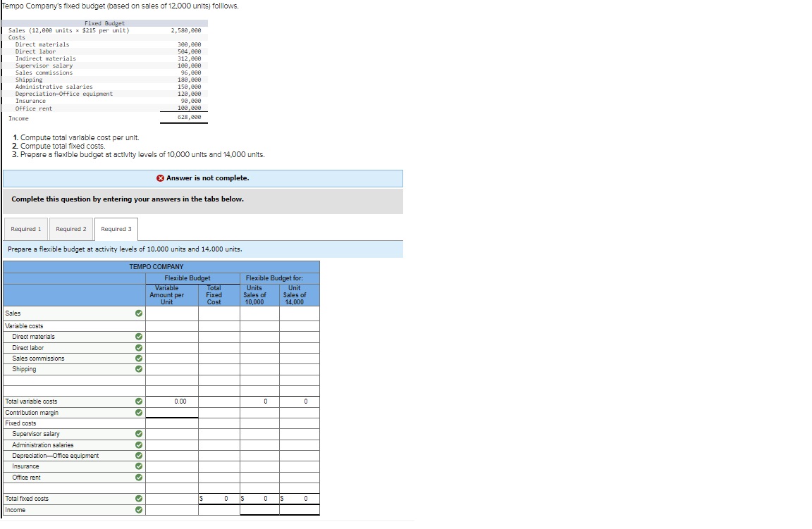Click the green checkmark next to Administration salaries

140,444
